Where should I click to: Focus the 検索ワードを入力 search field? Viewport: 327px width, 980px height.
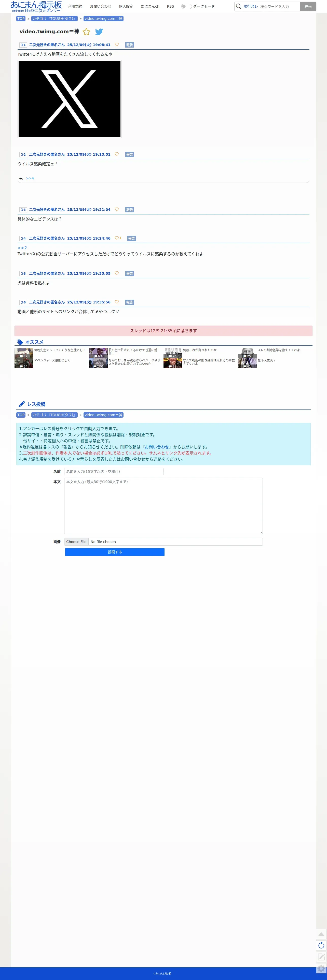[x=279, y=6]
